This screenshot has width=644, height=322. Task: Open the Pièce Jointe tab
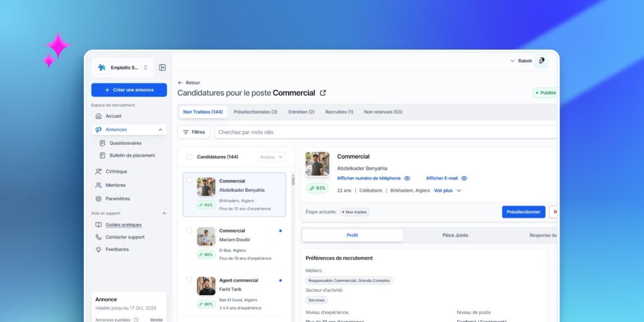click(455, 235)
